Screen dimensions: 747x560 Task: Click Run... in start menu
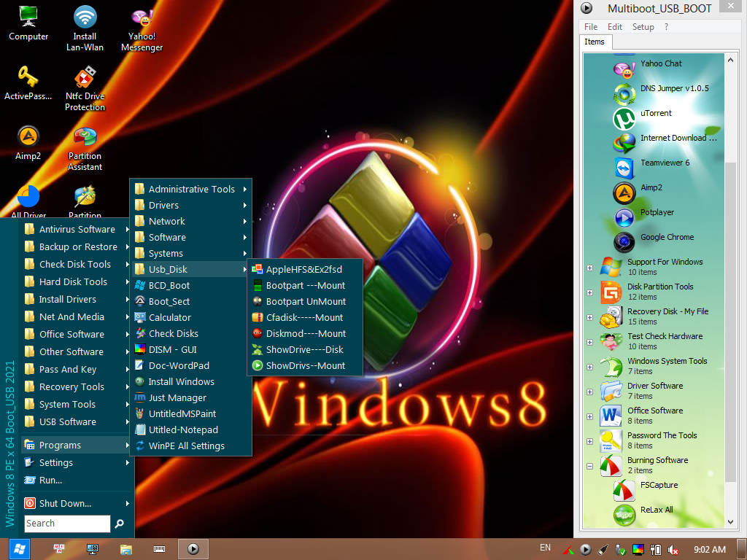(77, 480)
